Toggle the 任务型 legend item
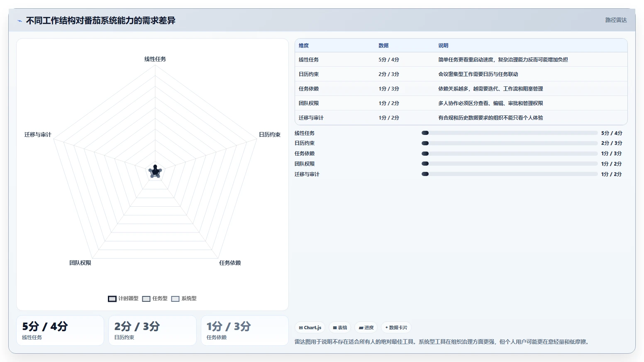644x362 pixels. click(x=155, y=298)
